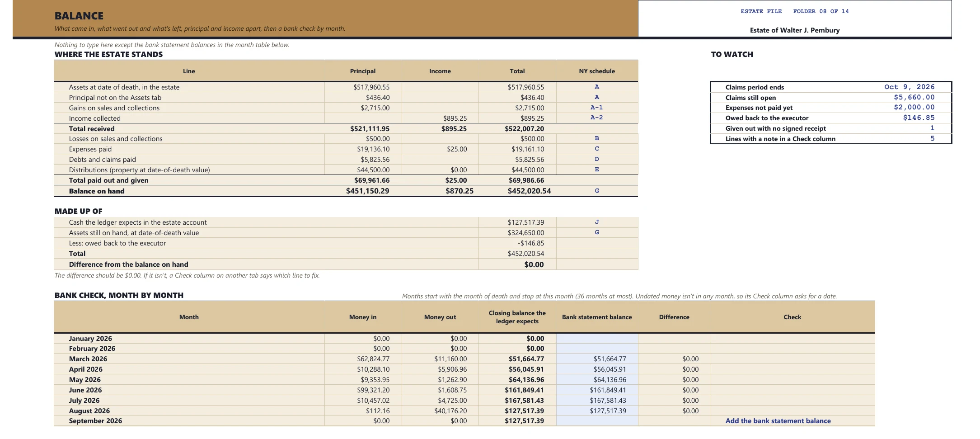The width and height of the screenshot is (980, 439).
Task: Open NY schedule A-2 link for Income collected
Action: point(596,118)
